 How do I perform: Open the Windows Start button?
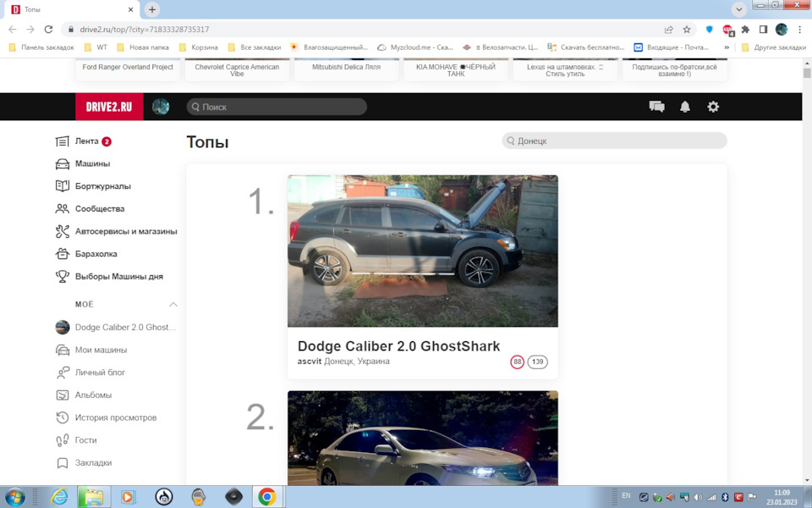[x=14, y=497]
